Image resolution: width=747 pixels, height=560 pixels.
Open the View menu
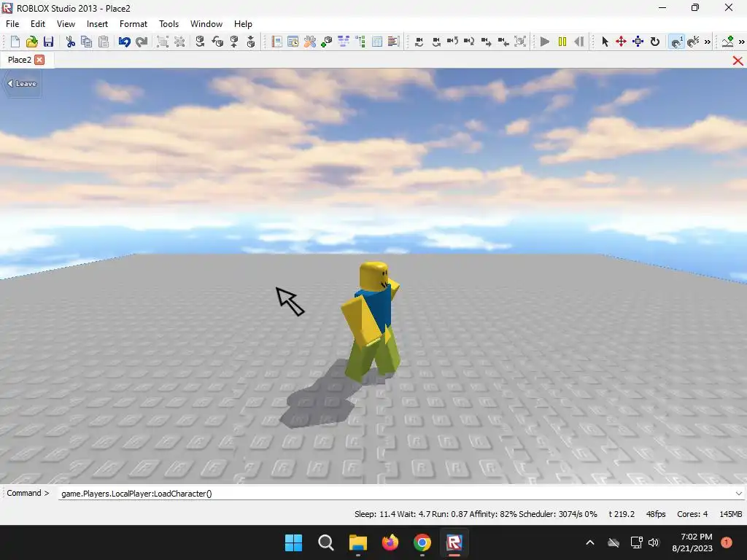coord(66,24)
